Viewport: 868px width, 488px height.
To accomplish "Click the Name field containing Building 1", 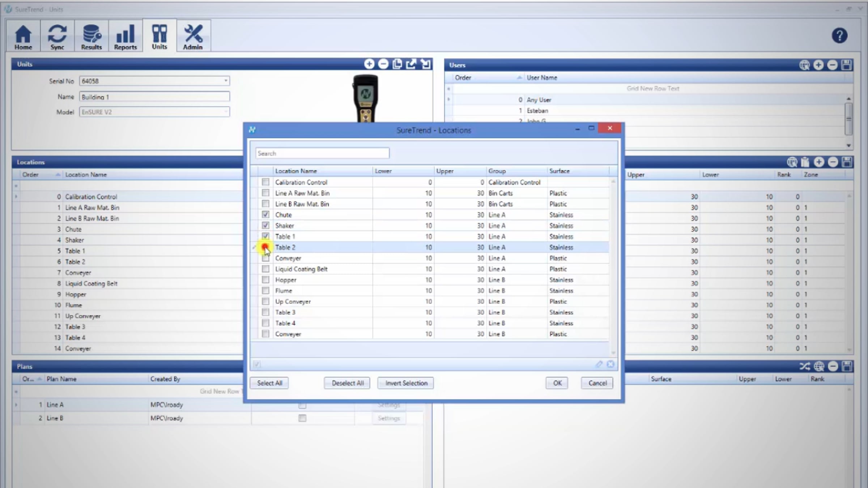I will (154, 97).
